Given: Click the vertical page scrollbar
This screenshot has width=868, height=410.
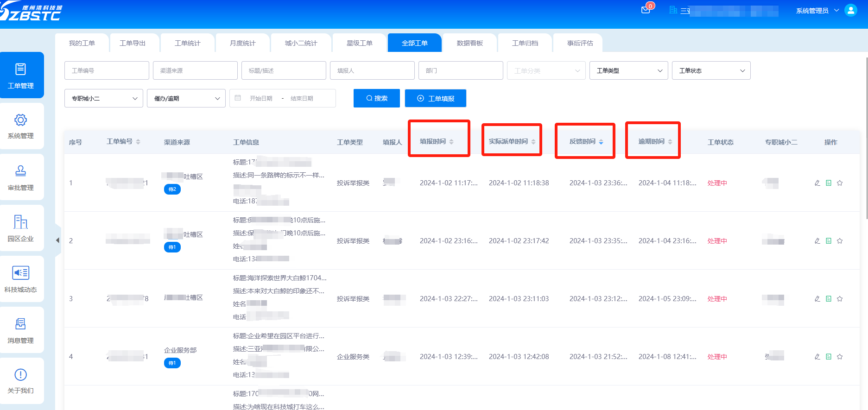Looking at the screenshot, I should [866, 138].
